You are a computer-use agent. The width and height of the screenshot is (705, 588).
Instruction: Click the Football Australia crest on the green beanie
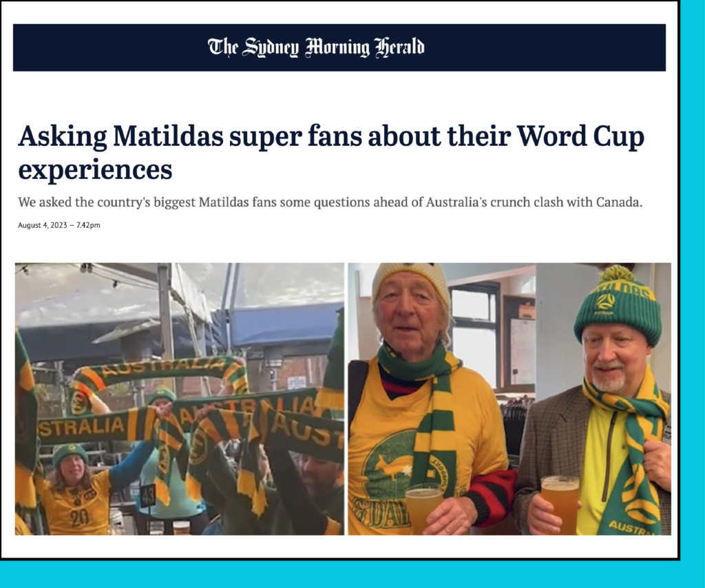[x=605, y=302]
